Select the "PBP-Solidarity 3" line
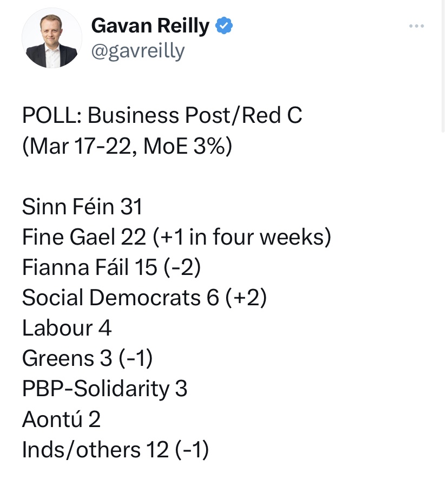This screenshot has width=448, height=479. 104,389
